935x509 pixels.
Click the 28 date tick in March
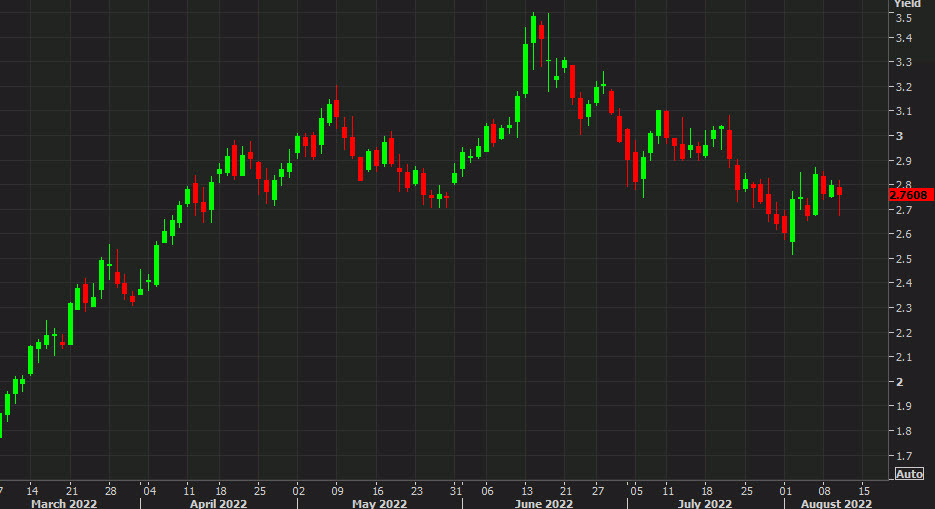coord(110,491)
